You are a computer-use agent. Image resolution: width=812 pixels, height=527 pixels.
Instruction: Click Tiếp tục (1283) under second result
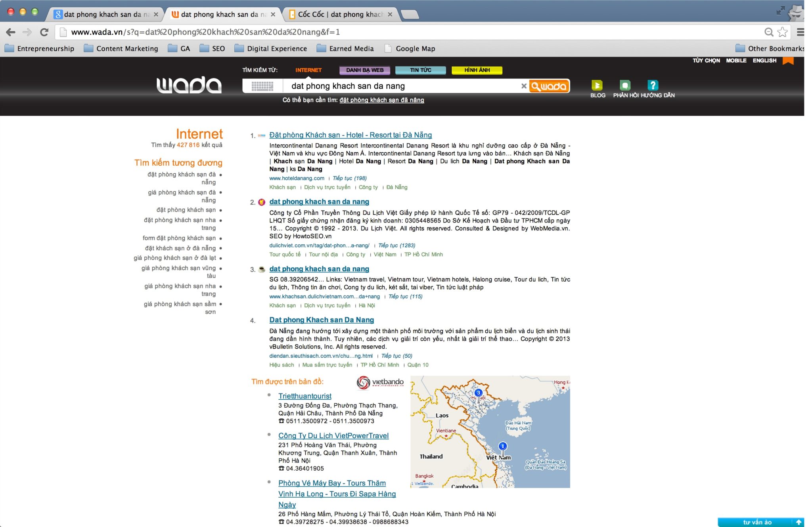click(396, 245)
